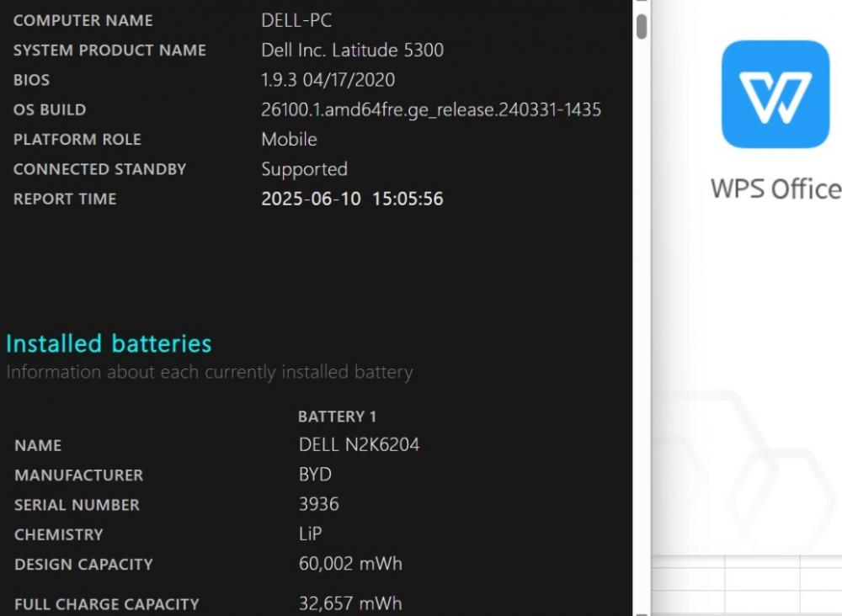Select the '15:05:56' report time
The height and width of the screenshot is (616, 842).
pos(408,199)
